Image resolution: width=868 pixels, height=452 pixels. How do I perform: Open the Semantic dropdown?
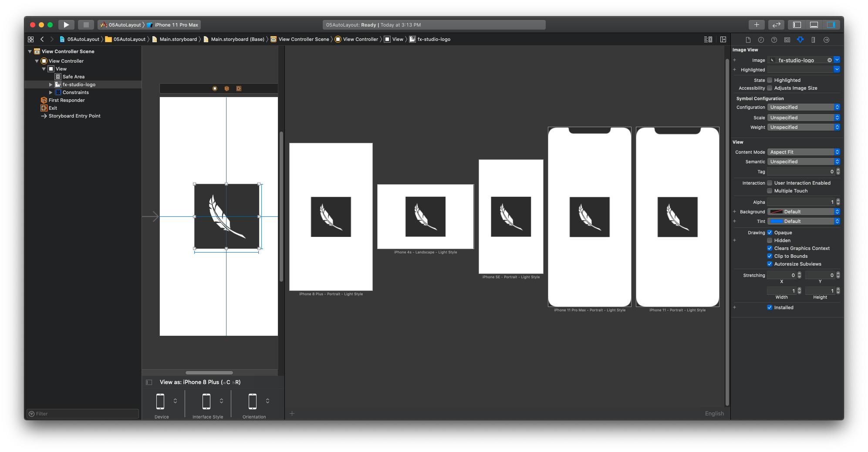click(804, 162)
